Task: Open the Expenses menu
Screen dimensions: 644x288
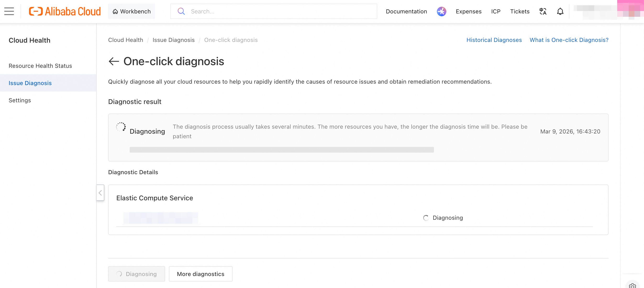Action: tap(468, 11)
